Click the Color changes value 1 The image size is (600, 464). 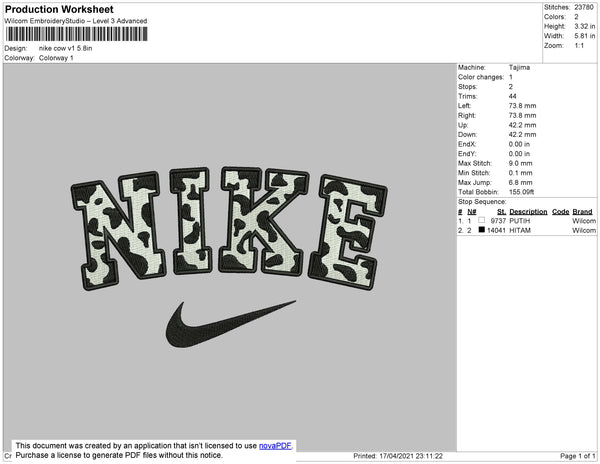pos(511,77)
